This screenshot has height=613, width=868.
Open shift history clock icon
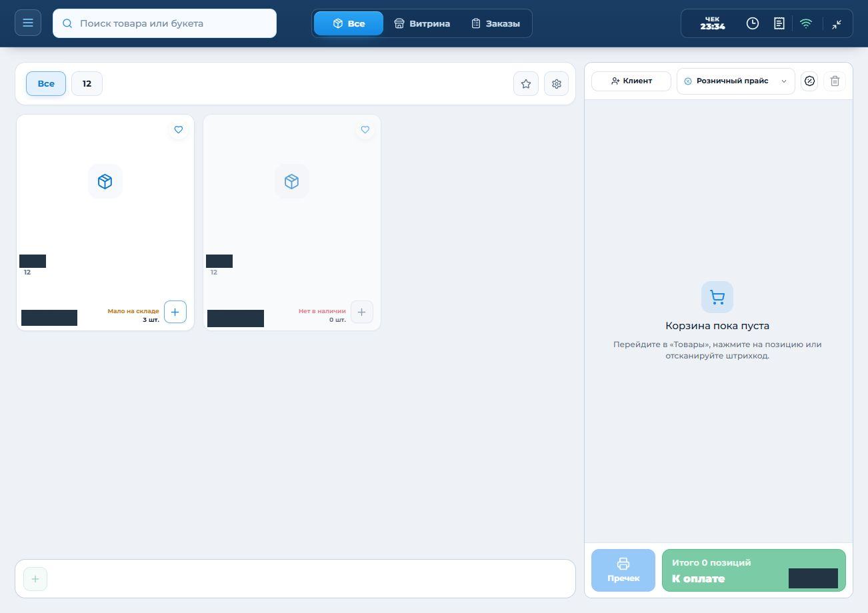753,23
